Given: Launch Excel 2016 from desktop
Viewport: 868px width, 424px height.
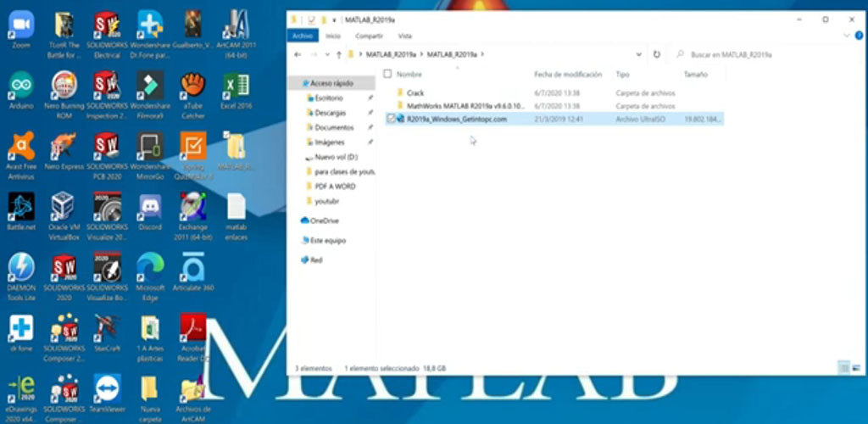Looking at the screenshot, I should click(x=236, y=86).
